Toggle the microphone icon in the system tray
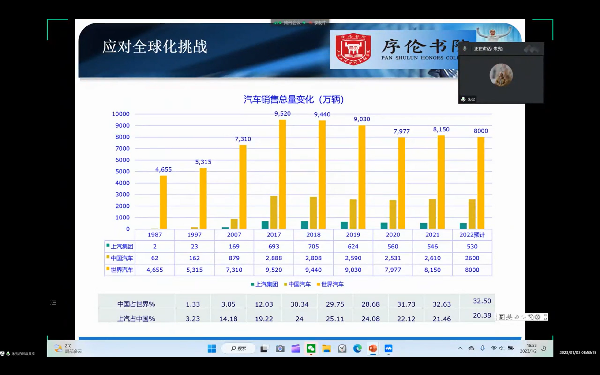 (483, 348)
